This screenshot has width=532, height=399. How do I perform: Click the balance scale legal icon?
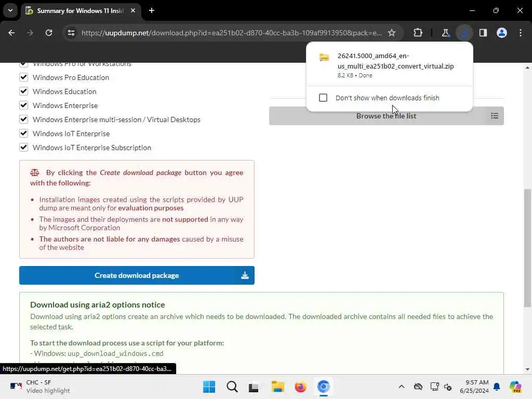(35, 172)
